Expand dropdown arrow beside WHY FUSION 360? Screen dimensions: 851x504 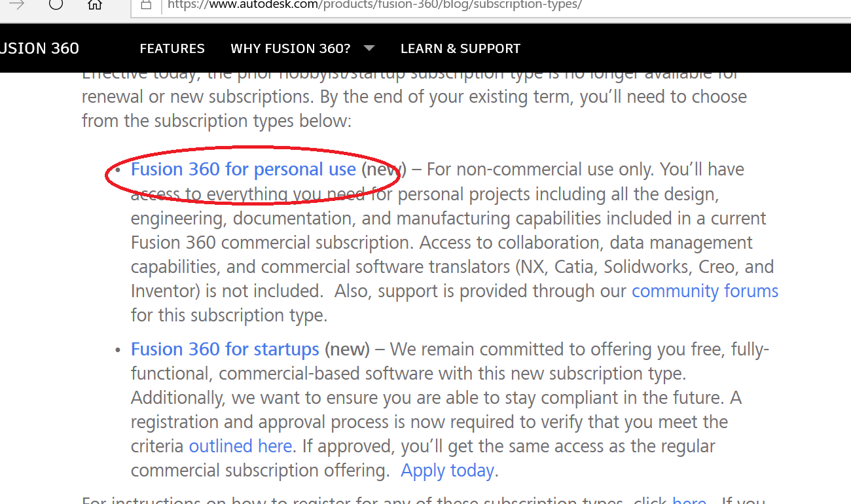tap(369, 48)
